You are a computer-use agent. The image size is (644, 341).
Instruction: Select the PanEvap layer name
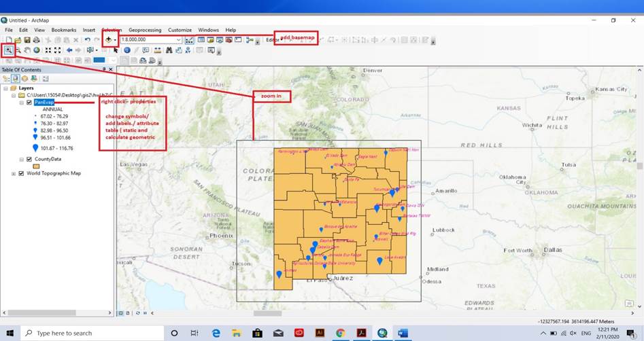tap(44, 102)
